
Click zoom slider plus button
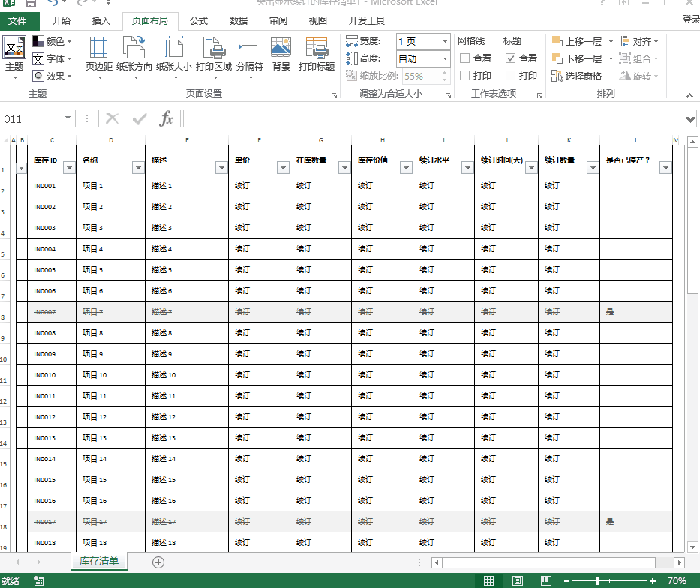[x=653, y=580]
